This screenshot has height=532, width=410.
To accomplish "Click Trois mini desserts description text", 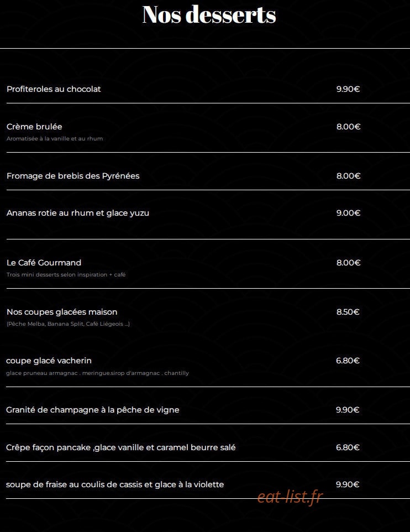I will [66, 274].
